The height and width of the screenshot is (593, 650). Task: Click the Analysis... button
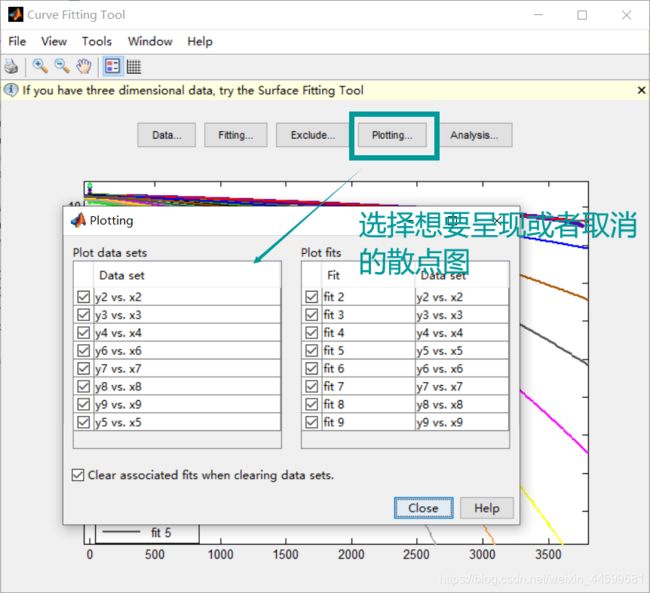point(474,135)
